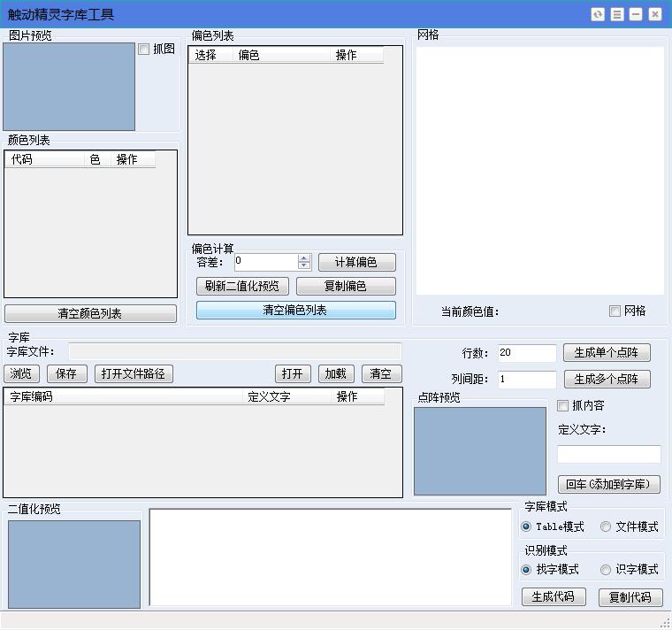Screen dimensions: 672x630
Task: Click 打开文件路径 button
Action: click(134, 373)
